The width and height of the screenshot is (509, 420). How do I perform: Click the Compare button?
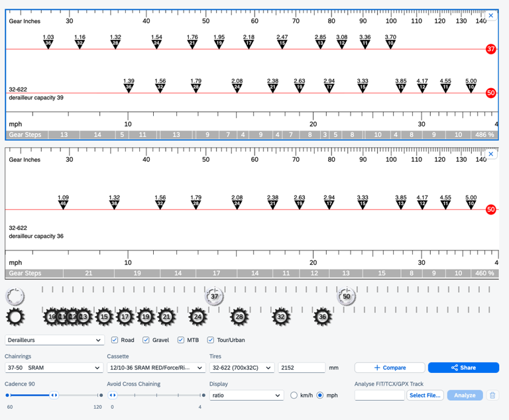point(390,368)
